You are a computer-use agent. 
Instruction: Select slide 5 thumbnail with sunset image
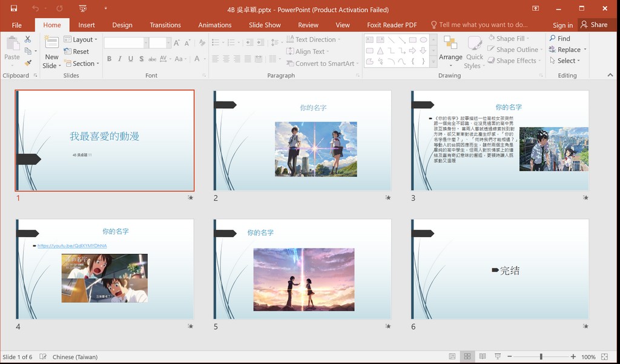point(303,269)
